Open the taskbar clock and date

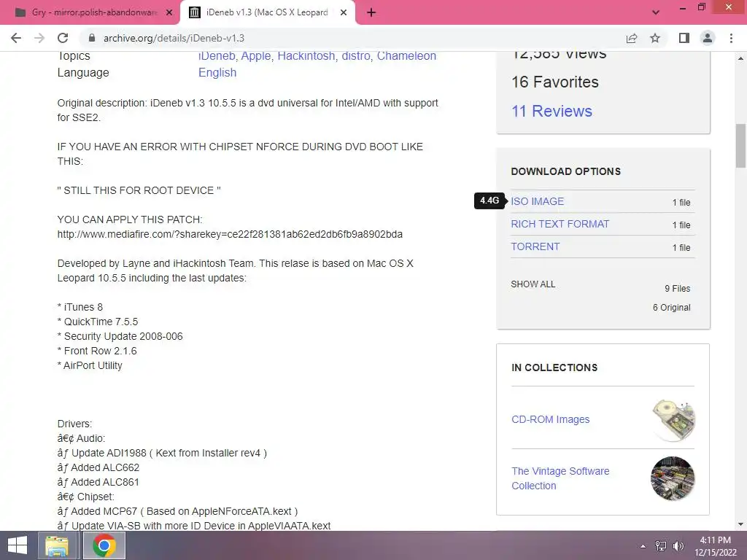716,546
